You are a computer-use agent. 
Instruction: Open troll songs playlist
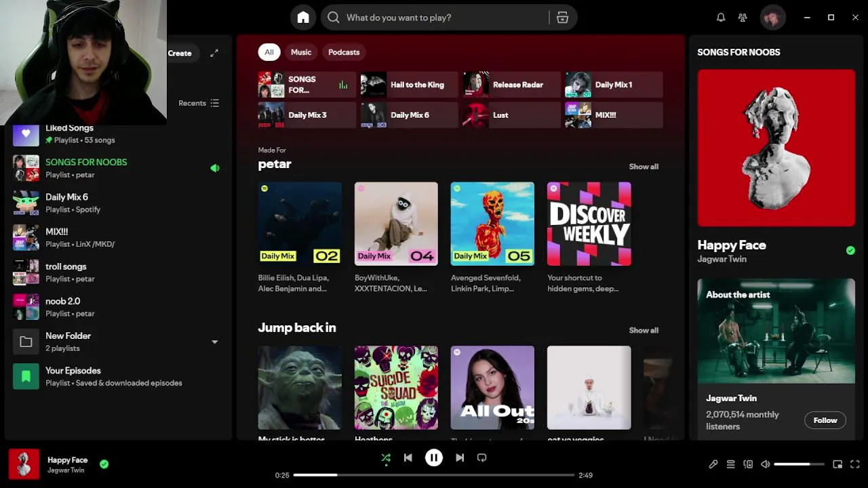(x=119, y=272)
